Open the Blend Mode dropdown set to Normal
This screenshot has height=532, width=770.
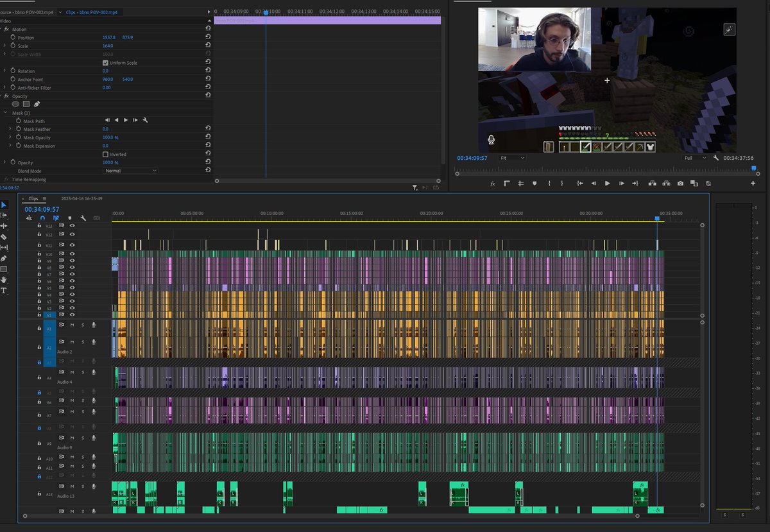tap(130, 170)
